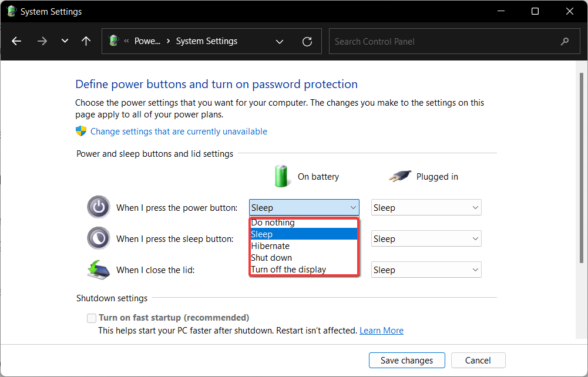Click the close lid laptop icon

(x=98, y=270)
